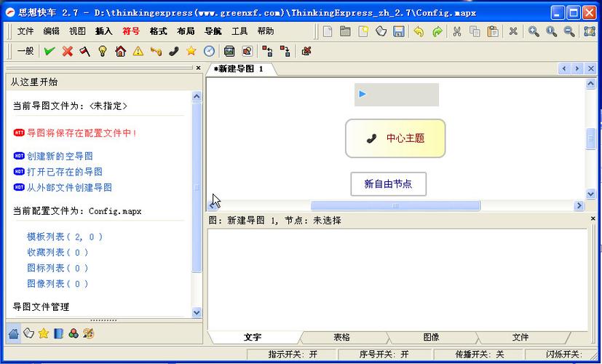Click right arrow of canvas horizontal scrollbar
This screenshot has height=364, width=602.
(579, 206)
